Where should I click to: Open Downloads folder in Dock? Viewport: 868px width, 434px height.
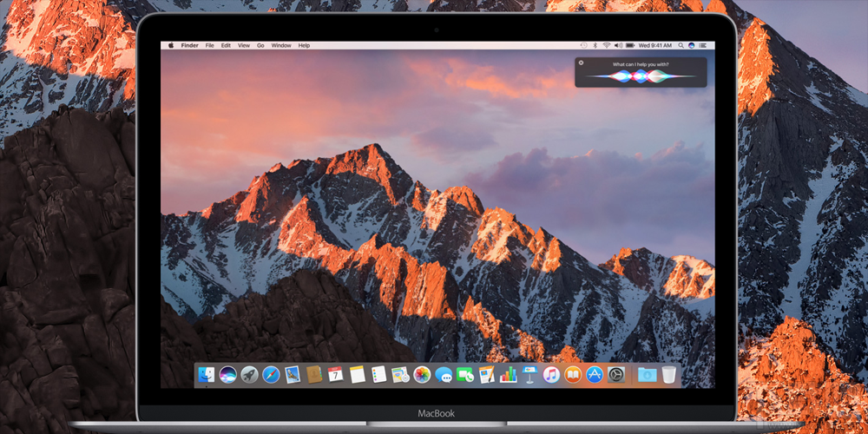[x=648, y=375]
